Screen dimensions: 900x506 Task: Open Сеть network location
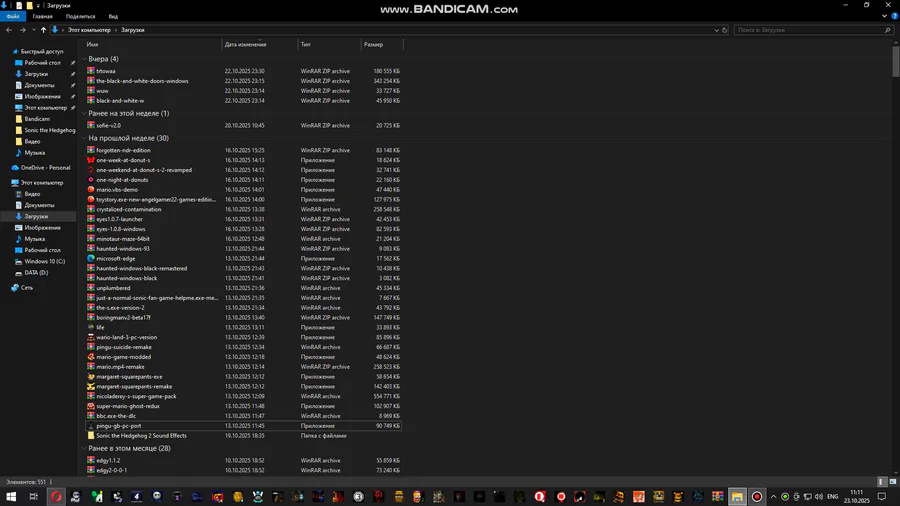pyautogui.click(x=26, y=287)
